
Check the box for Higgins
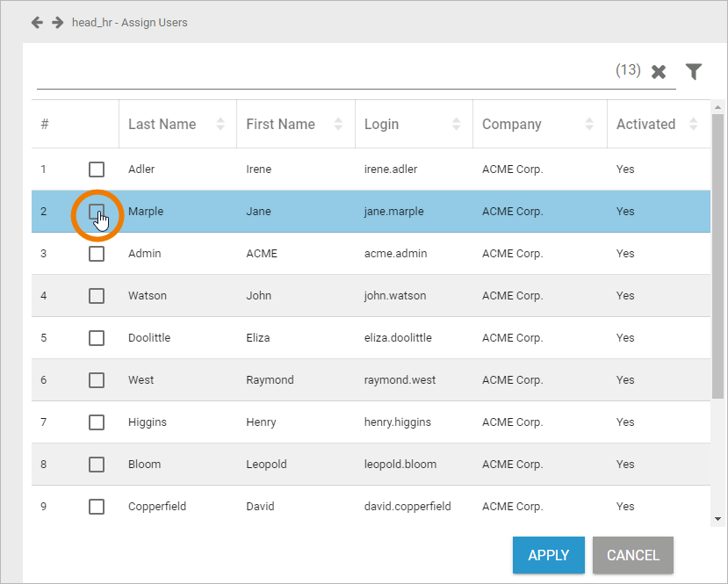pyautogui.click(x=97, y=422)
